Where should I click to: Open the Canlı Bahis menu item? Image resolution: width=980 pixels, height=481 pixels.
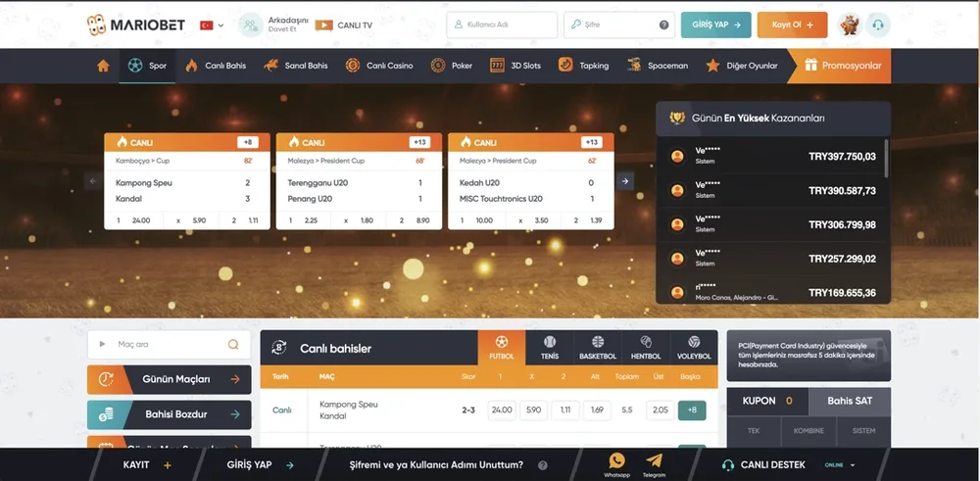[x=216, y=66]
